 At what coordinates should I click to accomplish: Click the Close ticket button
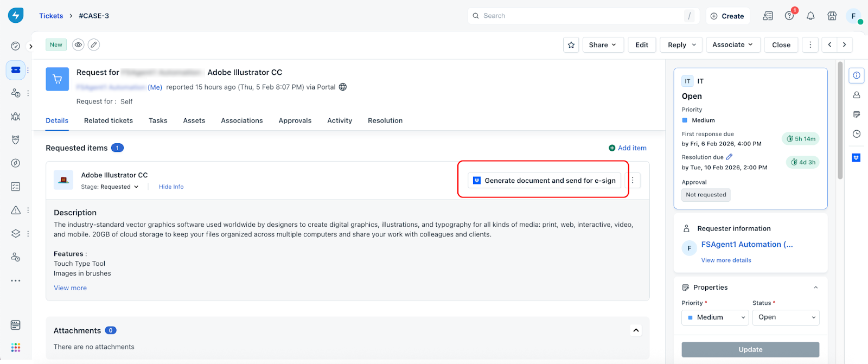(x=781, y=45)
